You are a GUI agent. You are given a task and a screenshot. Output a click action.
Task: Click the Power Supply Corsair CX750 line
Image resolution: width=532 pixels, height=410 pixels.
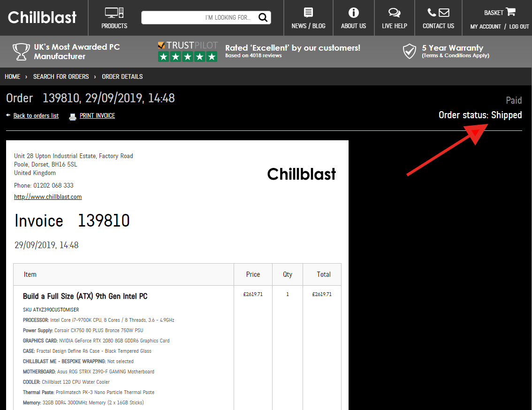coord(83,331)
